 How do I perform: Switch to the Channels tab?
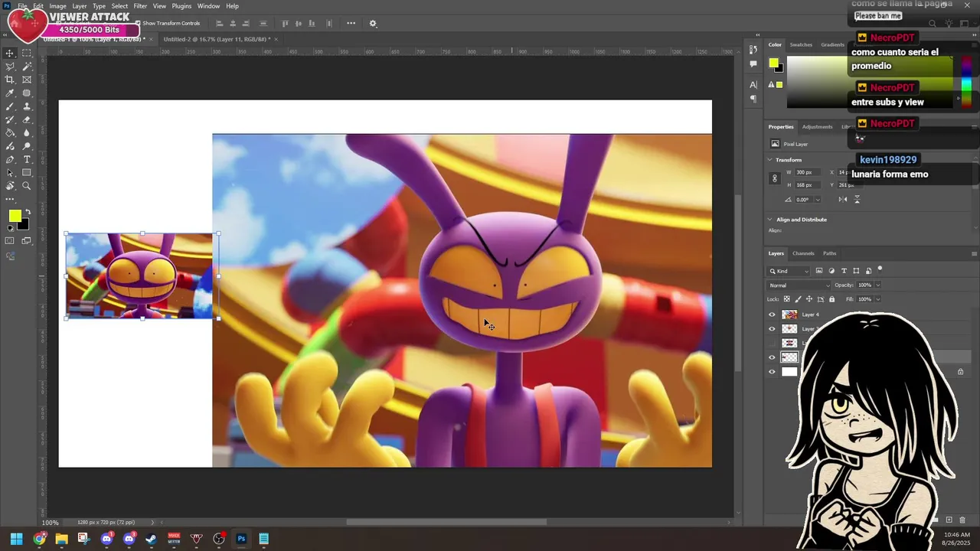[x=803, y=253]
